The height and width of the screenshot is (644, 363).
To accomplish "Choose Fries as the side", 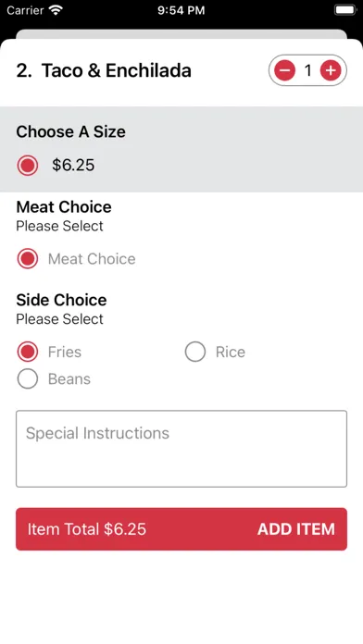I will (x=28, y=352).
